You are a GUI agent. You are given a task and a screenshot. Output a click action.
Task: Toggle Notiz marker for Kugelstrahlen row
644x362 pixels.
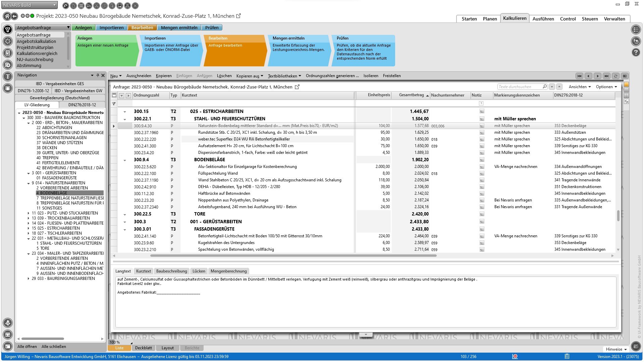(x=482, y=243)
